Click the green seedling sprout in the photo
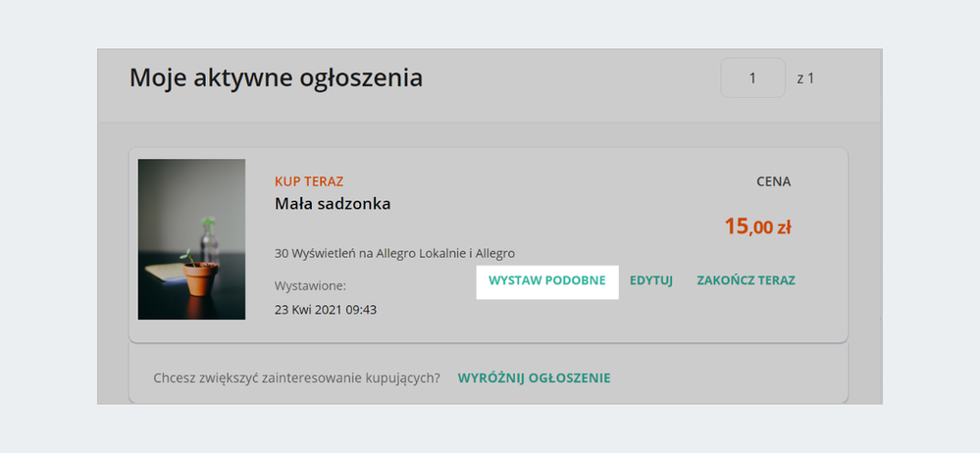The image size is (980, 453). pyautogui.click(x=184, y=254)
